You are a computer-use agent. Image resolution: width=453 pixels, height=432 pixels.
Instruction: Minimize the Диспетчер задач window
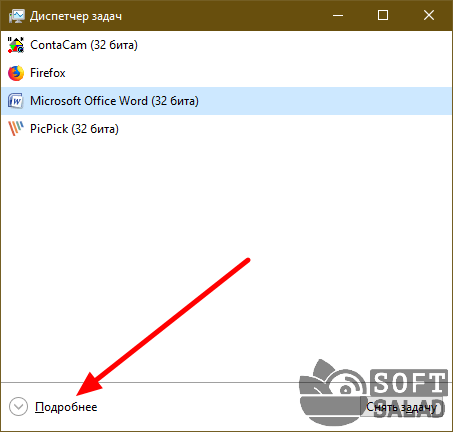coord(338,15)
